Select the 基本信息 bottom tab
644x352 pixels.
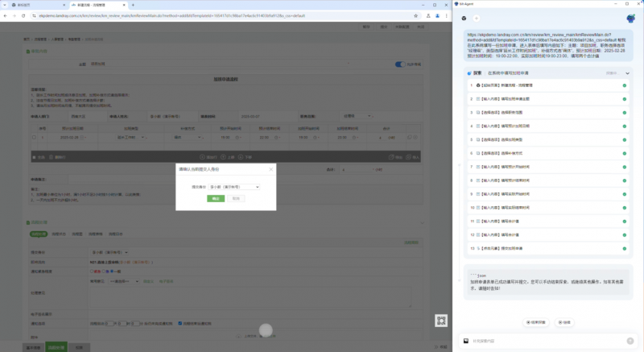[x=34, y=347]
